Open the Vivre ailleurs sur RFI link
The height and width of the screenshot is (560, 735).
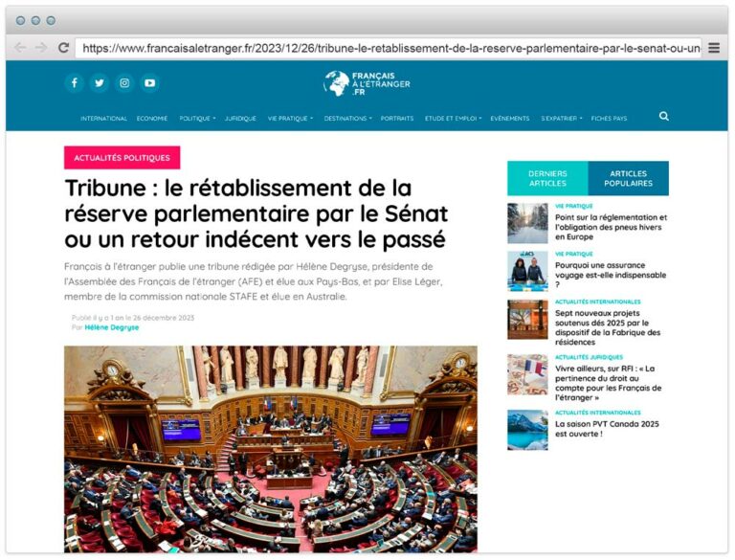point(608,383)
